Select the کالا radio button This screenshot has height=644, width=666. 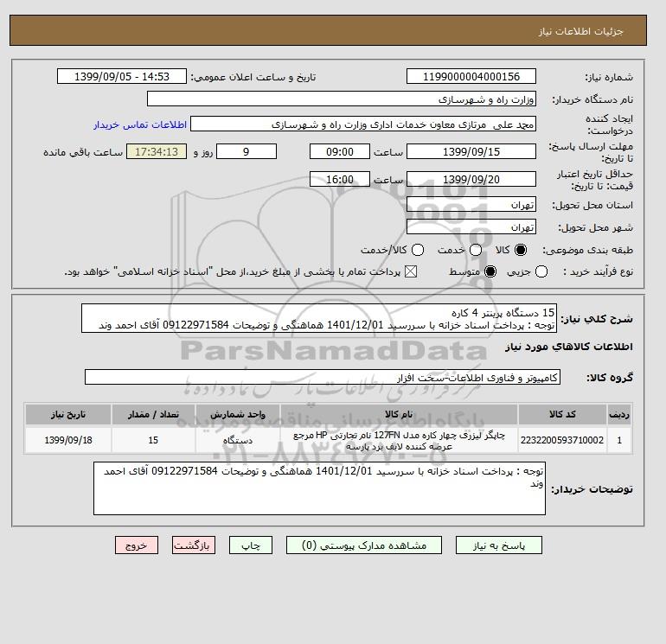click(x=521, y=250)
